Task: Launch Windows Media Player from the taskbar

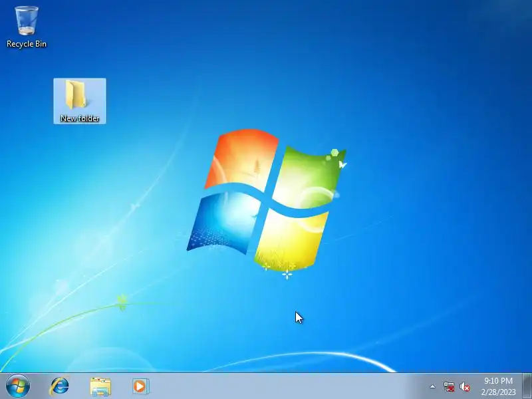Action: point(140,386)
